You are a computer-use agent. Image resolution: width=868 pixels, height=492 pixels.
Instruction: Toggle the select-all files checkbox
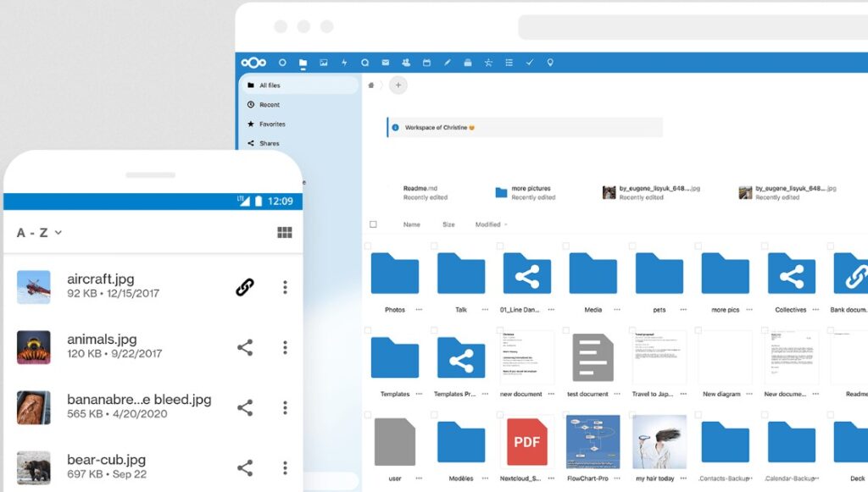(x=373, y=224)
